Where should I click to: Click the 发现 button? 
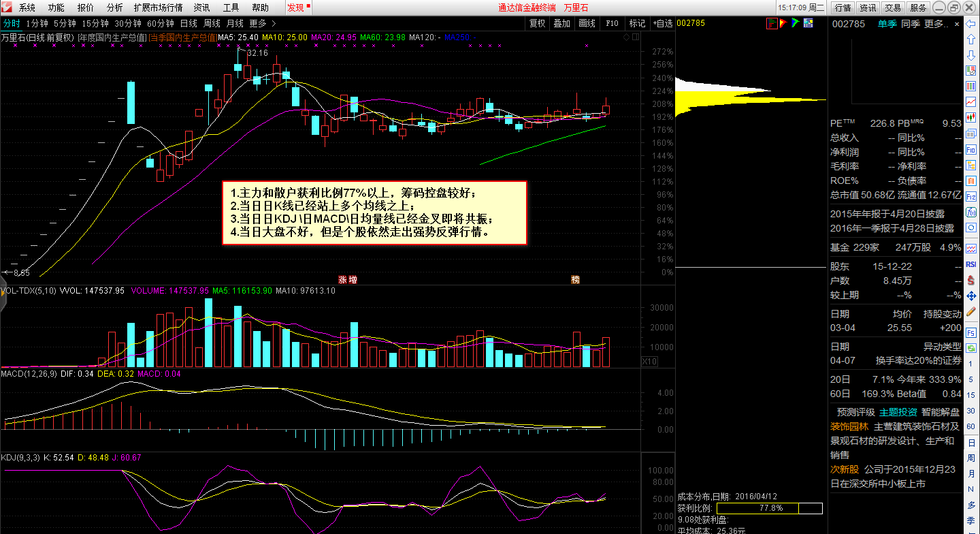point(298,7)
